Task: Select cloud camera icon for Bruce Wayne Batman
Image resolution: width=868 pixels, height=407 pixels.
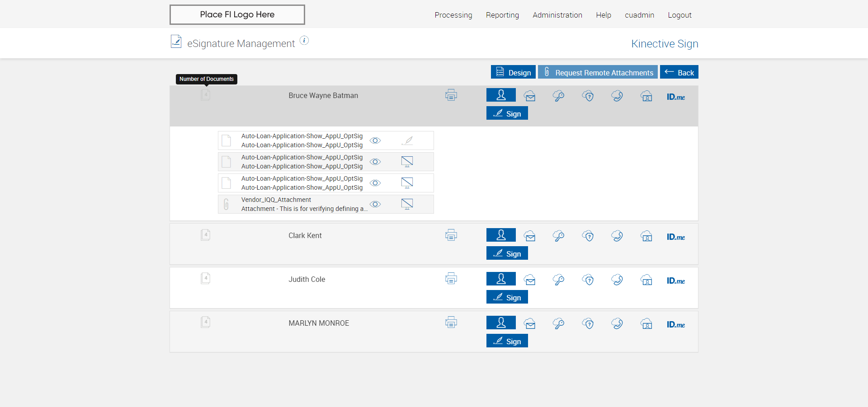Action: tap(646, 96)
